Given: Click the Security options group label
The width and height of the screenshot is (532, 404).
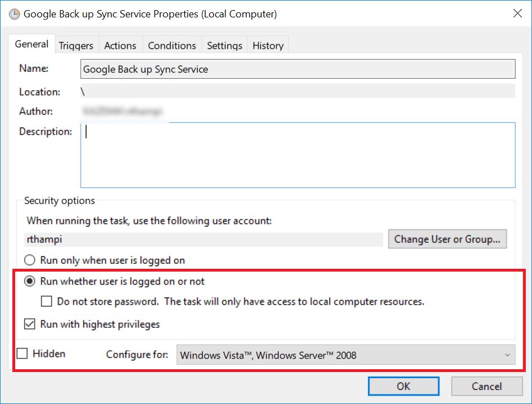Looking at the screenshot, I should pyautogui.click(x=60, y=201).
